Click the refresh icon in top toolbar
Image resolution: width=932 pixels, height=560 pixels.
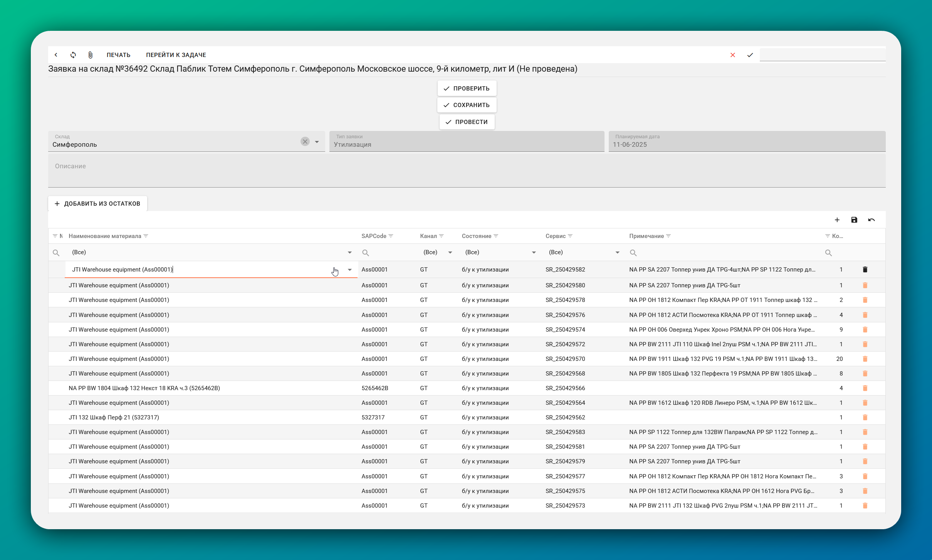pyautogui.click(x=73, y=55)
